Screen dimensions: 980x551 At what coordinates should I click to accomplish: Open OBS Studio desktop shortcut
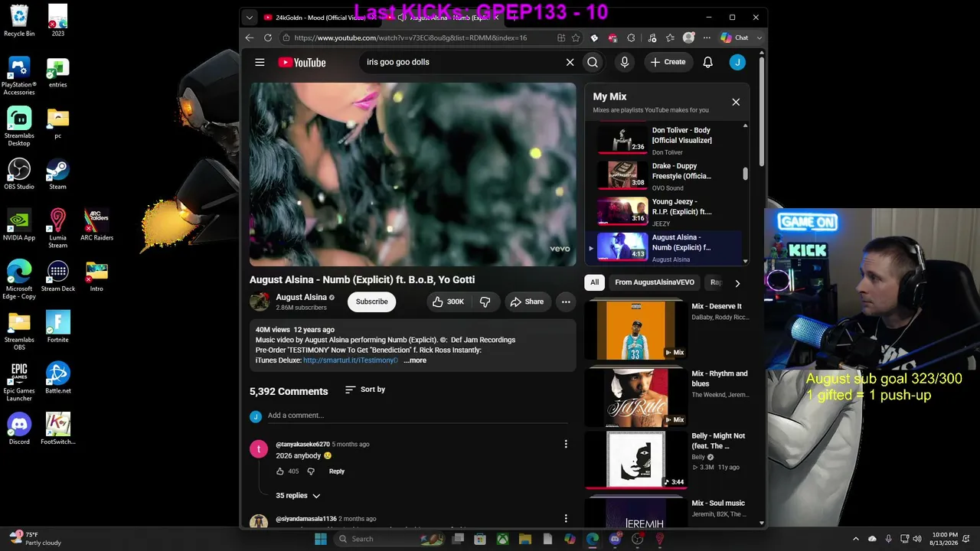click(x=19, y=173)
